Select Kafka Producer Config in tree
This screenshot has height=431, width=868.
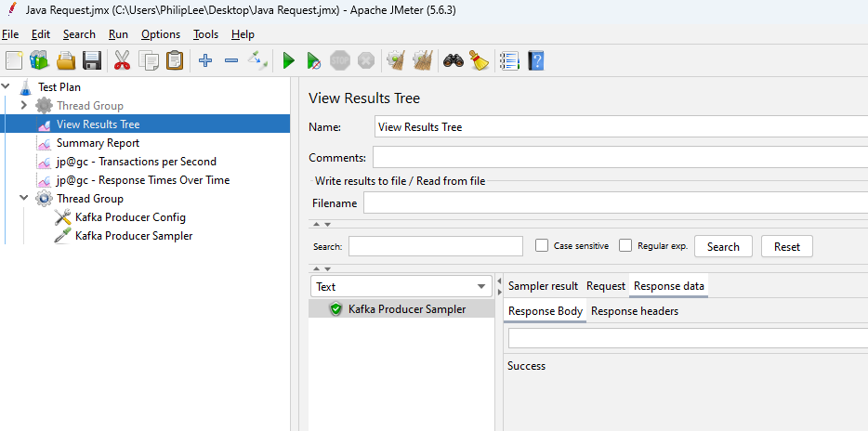130,217
